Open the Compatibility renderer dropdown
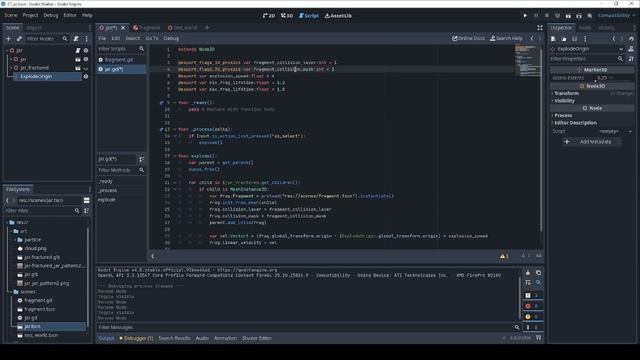The width and height of the screenshot is (640, 360). pos(616,16)
